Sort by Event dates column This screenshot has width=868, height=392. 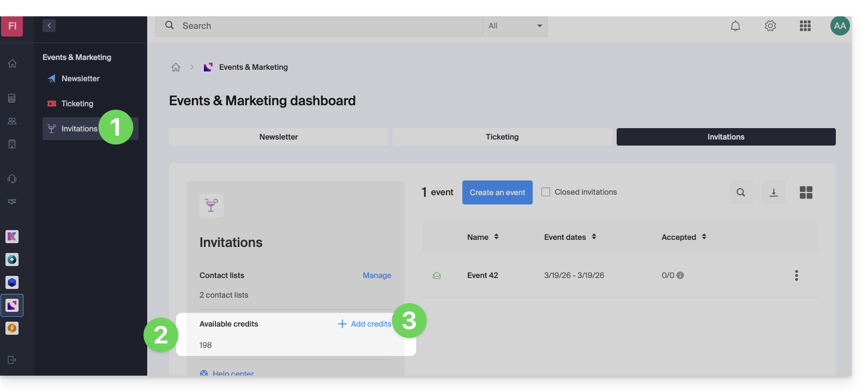pos(570,237)
